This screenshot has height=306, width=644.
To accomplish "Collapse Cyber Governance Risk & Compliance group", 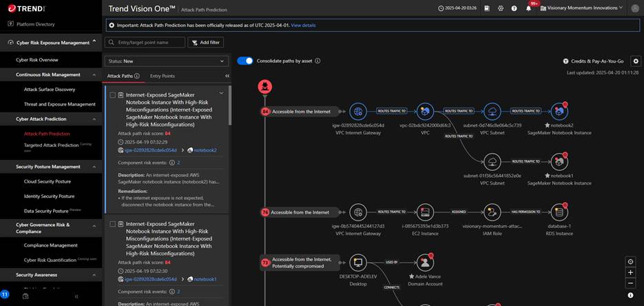I will 94,226.
